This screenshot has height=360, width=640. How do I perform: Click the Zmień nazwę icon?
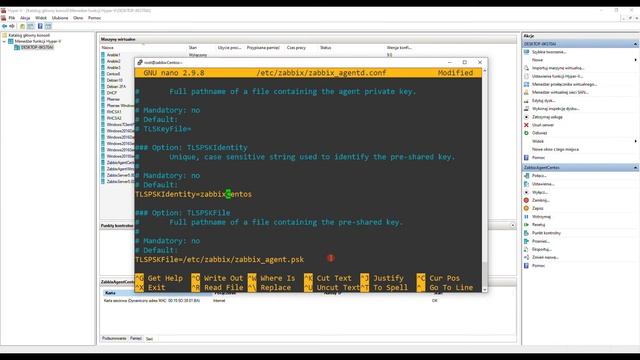coord(526,258)
